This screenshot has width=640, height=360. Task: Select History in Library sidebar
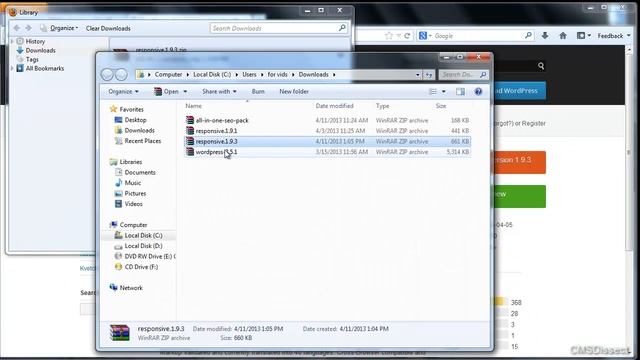click(35, 42)
